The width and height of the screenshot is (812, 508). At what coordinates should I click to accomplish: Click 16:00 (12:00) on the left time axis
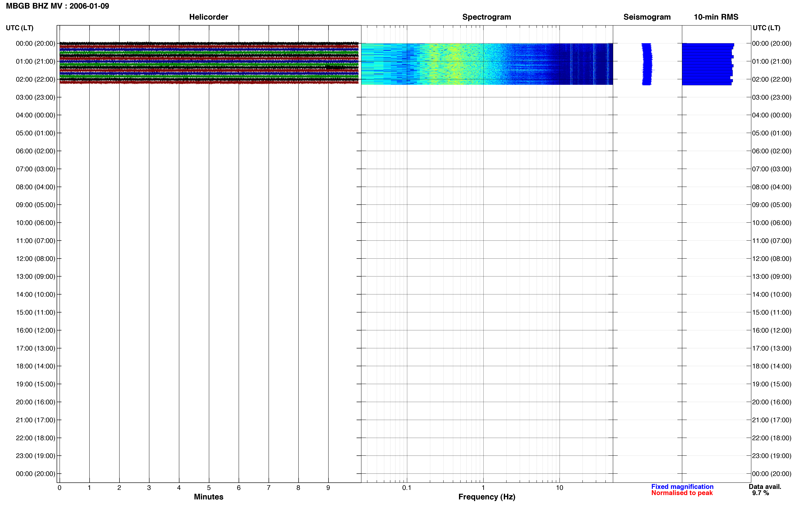point(36,331)
